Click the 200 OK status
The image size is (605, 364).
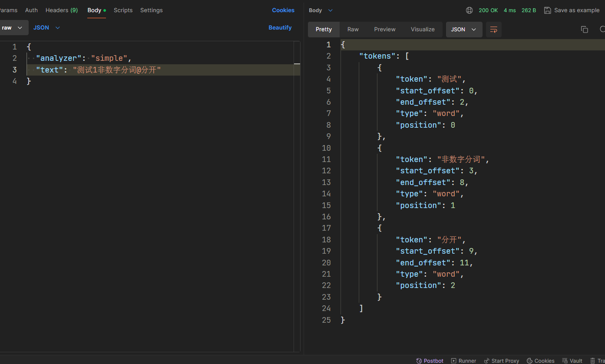coord(488,10)
